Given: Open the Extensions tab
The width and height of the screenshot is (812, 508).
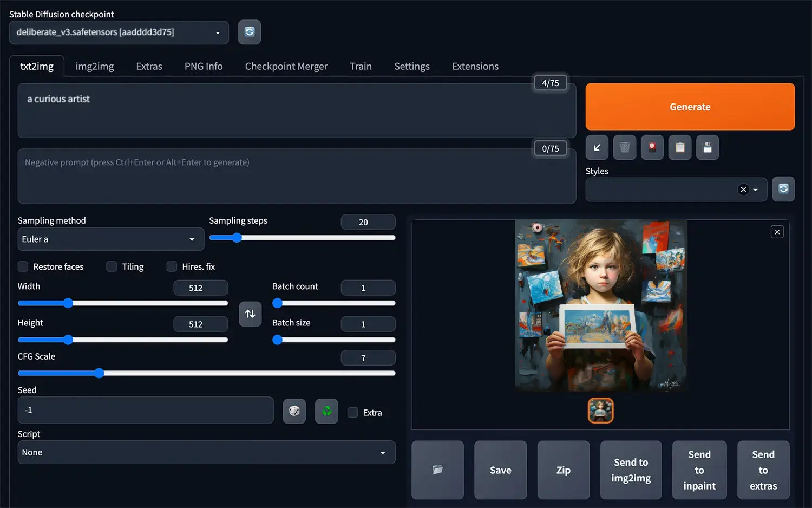Looking at the screenshot, I should (x=475, y=66).
